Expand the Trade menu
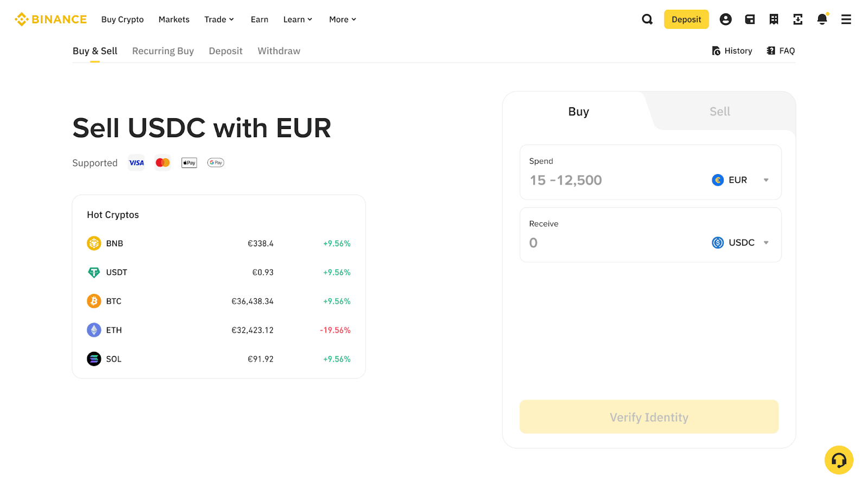Viewport: 868px width, 489px height. [x=219, y=20]
